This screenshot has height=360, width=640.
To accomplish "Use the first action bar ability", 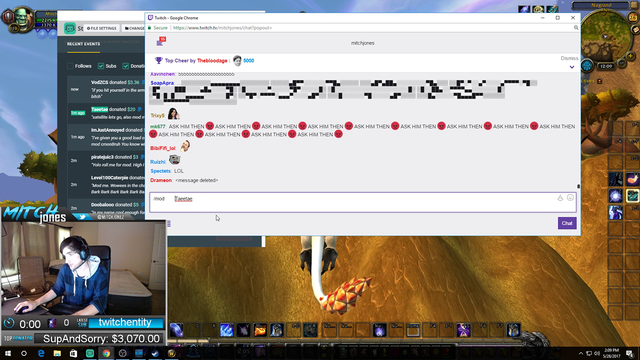I will click(x=176, y=330).
